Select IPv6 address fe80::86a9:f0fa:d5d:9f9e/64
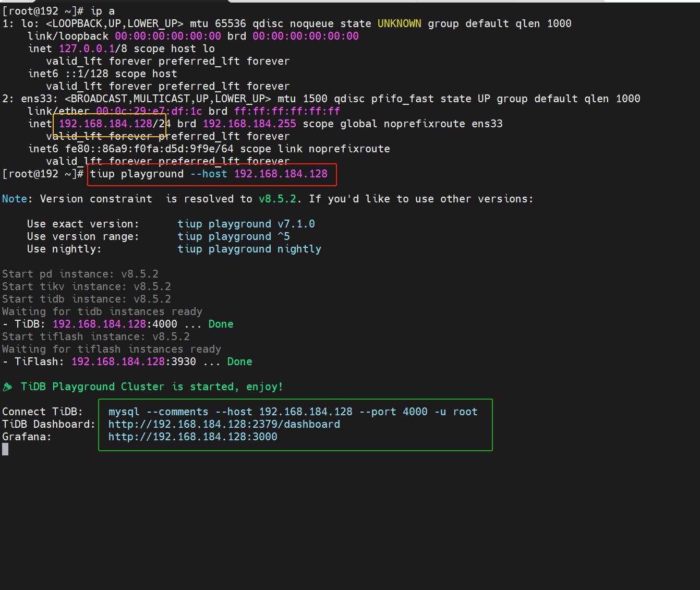 [x=149, y=149]
